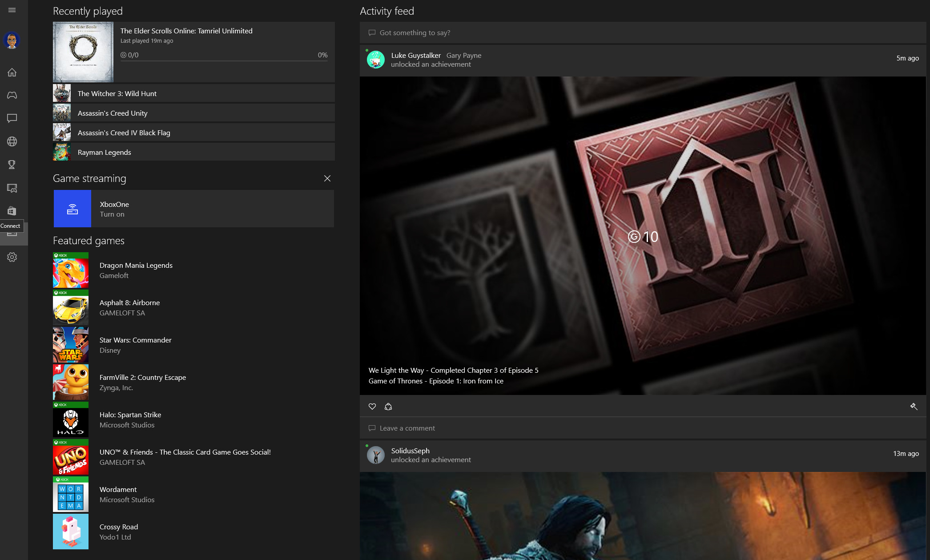Open SolidusSeph's avatar
This screenshot has height=560, width=930.
[376, 455]
